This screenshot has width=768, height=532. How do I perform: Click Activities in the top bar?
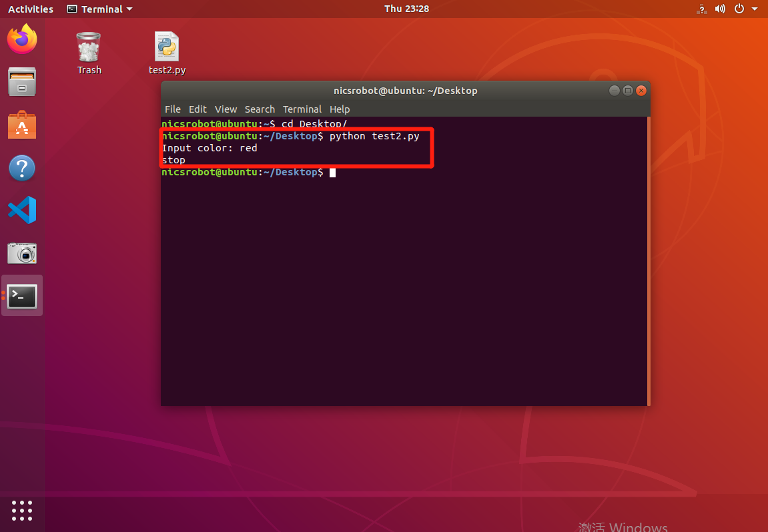tap(31, 9)
